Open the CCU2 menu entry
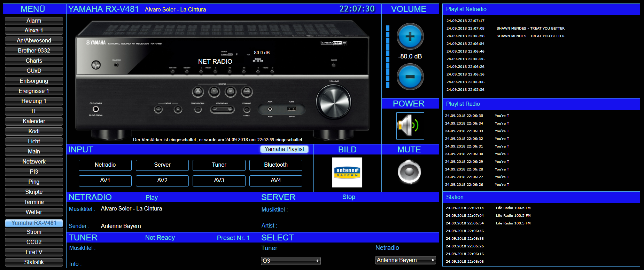644x270 pixels. coord(34,242)
